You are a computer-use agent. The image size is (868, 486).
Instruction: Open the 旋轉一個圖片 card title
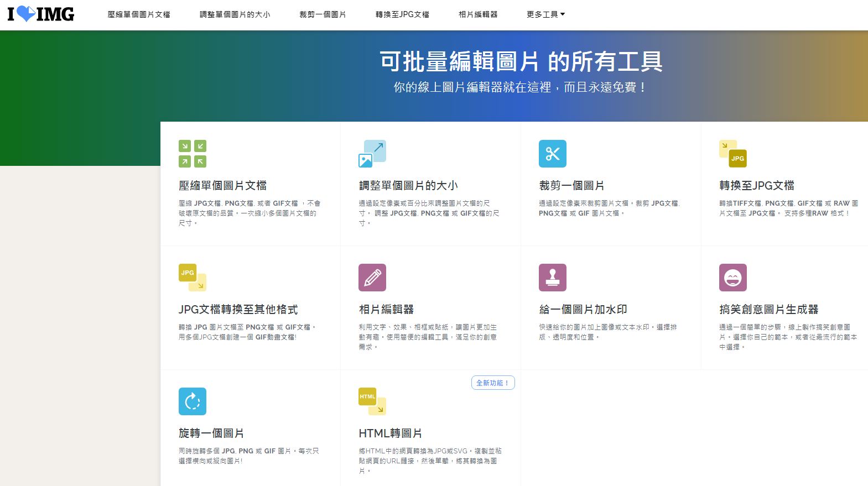point(211,433)
